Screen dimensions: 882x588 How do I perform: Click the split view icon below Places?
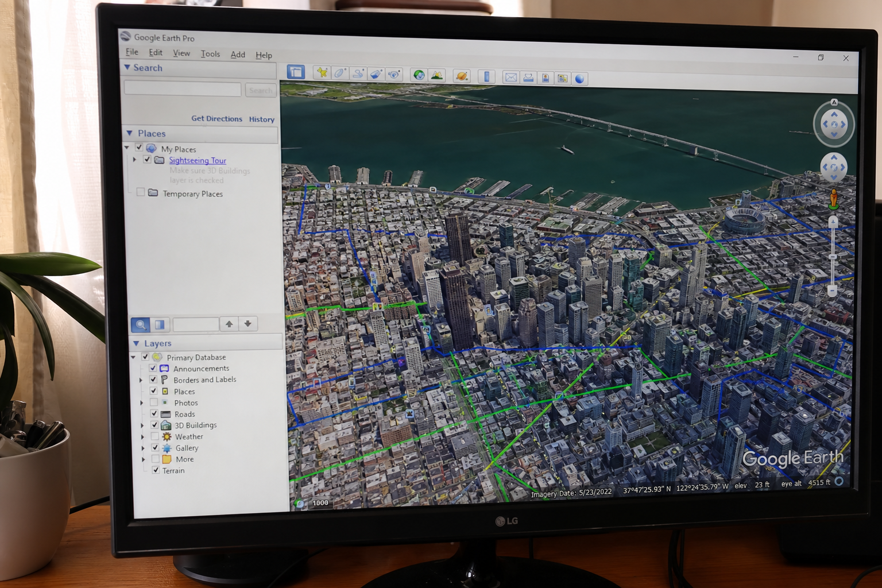point(160,324)
